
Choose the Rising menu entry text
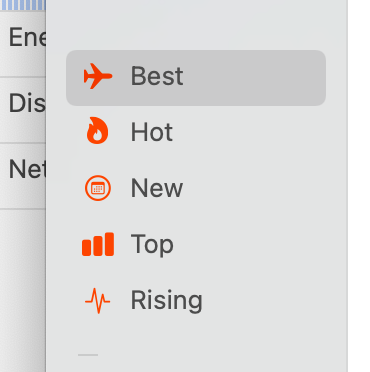[167, 301]
